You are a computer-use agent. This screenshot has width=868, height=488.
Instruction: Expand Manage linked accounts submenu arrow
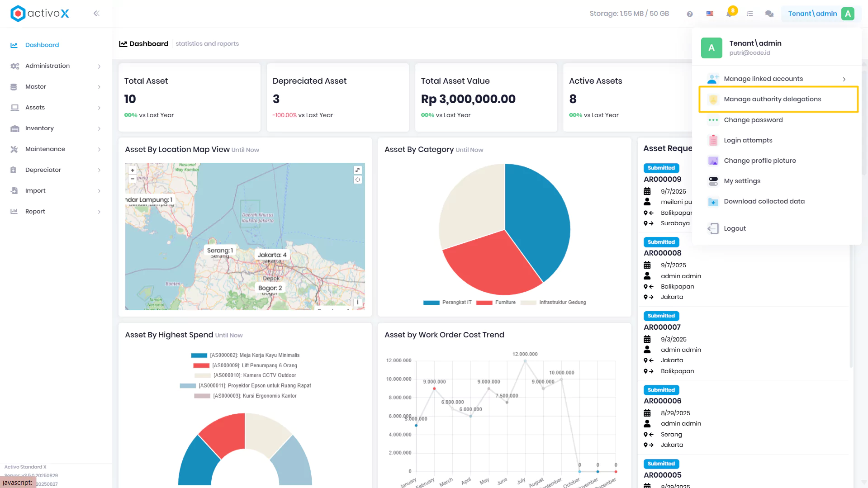point(844,79)
